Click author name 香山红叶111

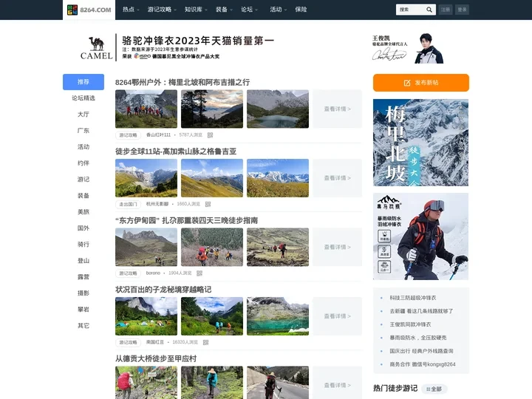pos(158,134)
